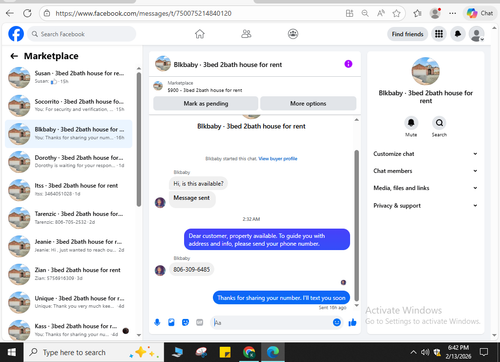Open Dorothy's conversation
This screenshot has width=500, height=362.
[69, 161]
